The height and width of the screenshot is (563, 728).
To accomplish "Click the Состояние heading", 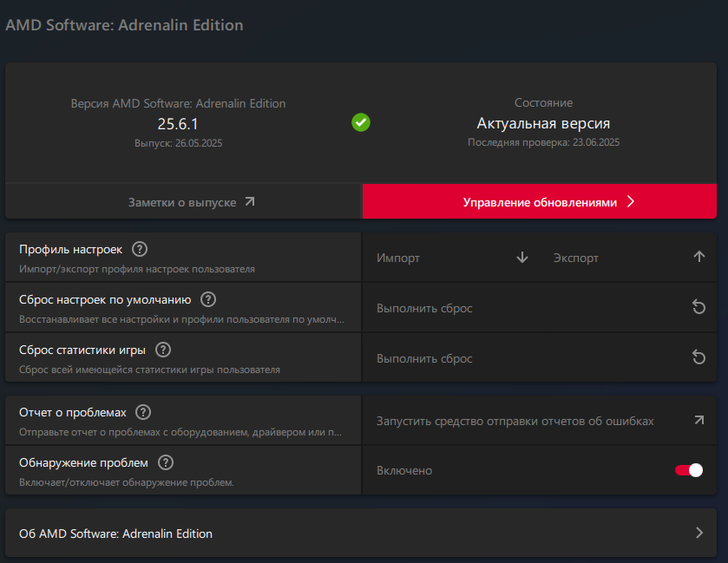I will 543,102.
